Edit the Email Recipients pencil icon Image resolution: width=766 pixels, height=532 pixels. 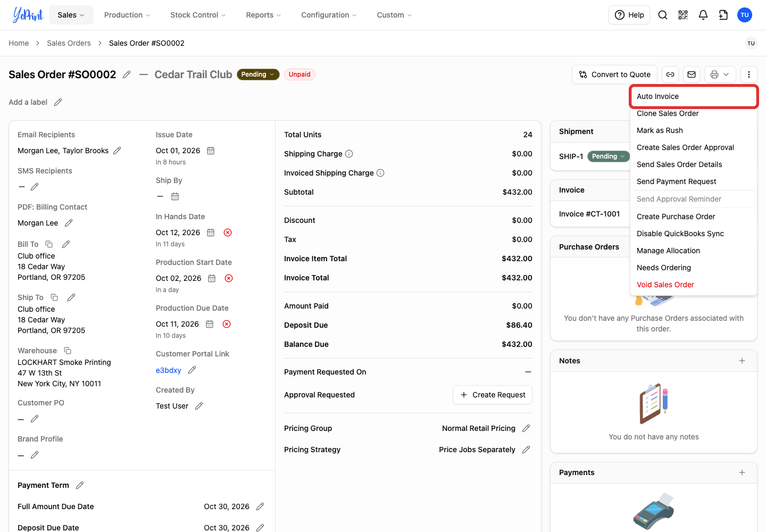tap(117, 151)
